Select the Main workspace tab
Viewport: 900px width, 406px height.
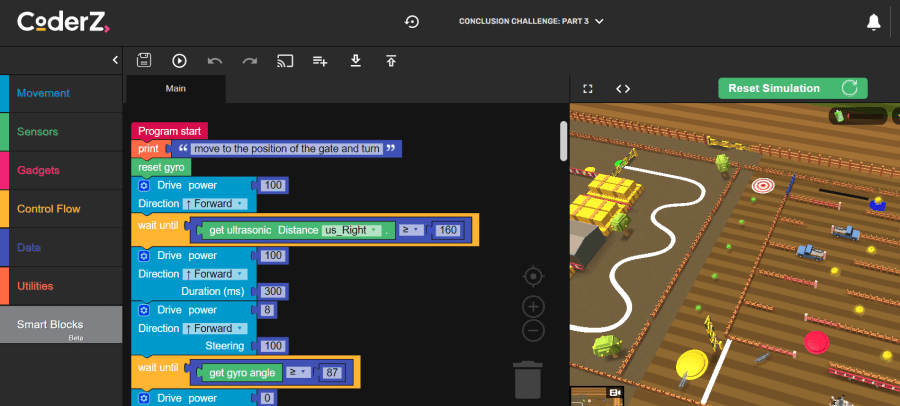click(x=176, y=88)
